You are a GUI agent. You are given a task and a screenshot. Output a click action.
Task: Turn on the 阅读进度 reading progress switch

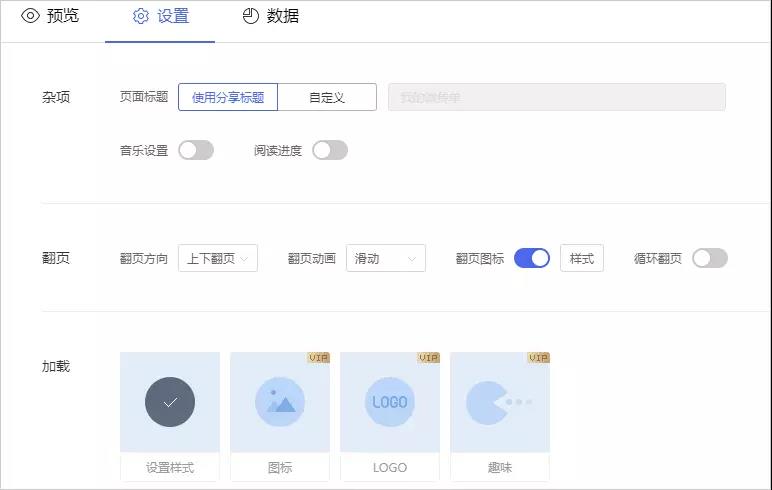click(330, 150)
